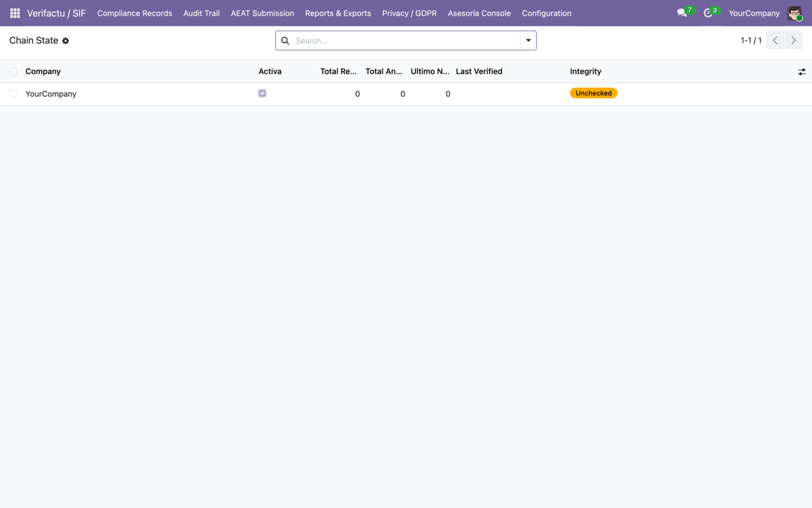This screenshot has width=812, height=508.
Task: Sort by the Total Re... column header
Action: click(338, 71)
